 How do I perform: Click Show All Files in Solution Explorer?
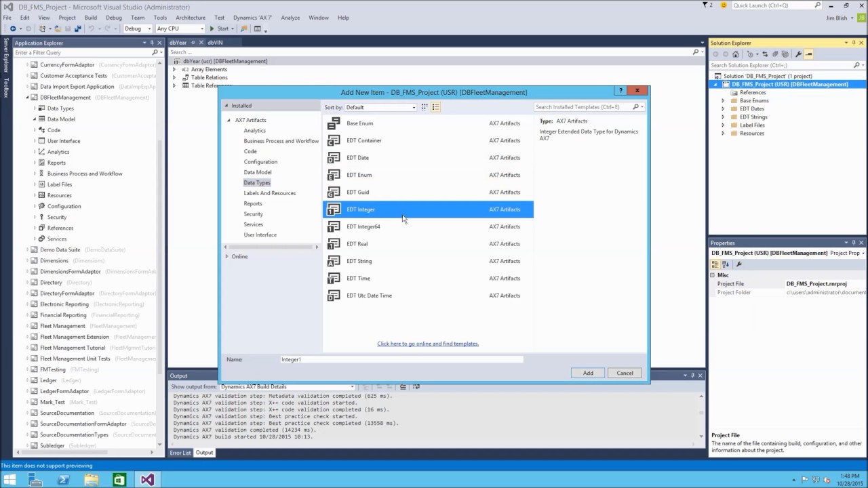point(785,54)
